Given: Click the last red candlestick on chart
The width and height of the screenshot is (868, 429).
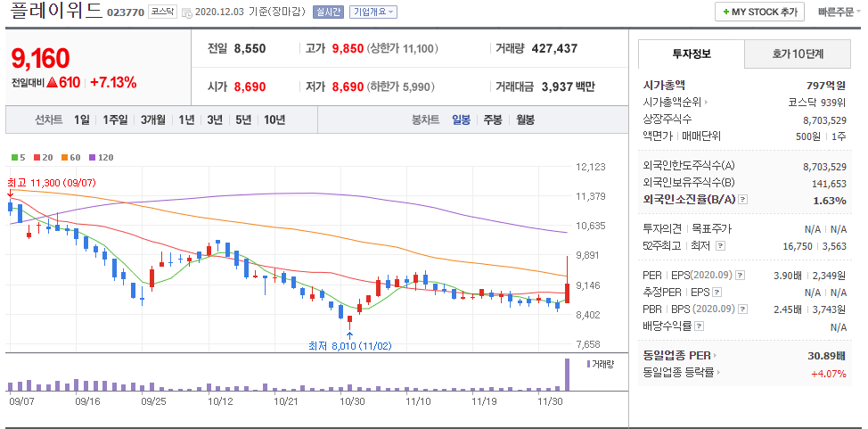Looking at the screenshot, I should click(x=568, y=292).
